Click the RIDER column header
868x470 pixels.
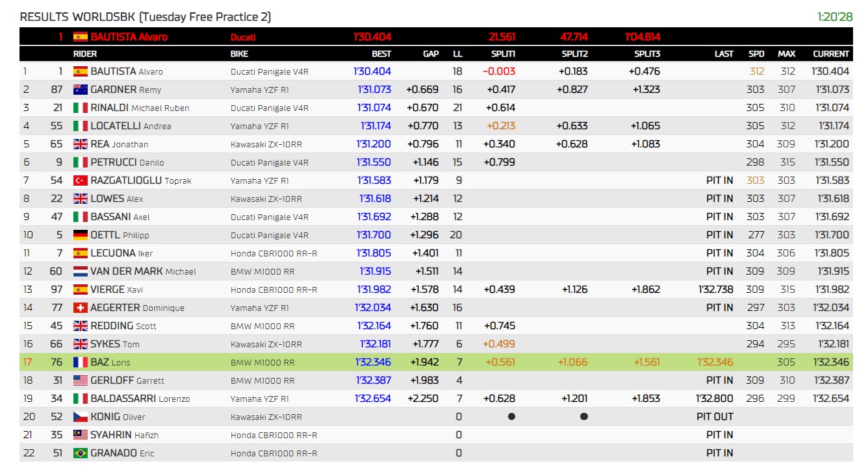click(x=85, y=54)
